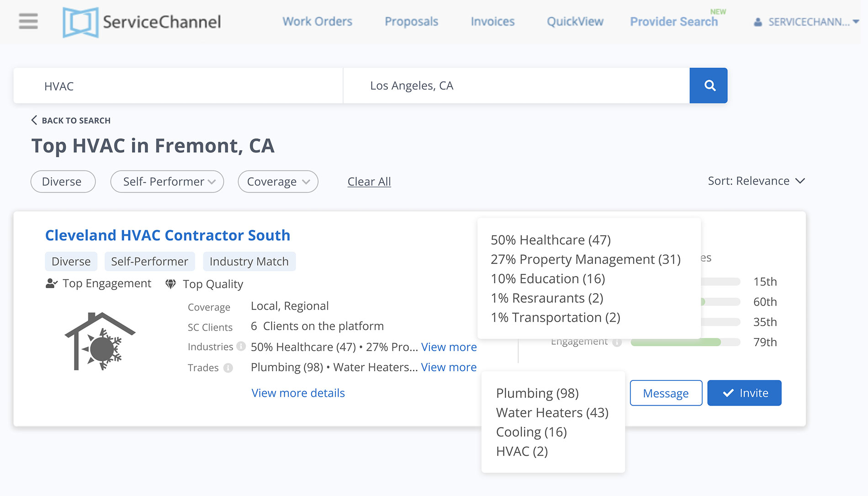This screenshot has height=496, width=868.
Task: Open the Provider Search menu item
Action: [673, 21]
